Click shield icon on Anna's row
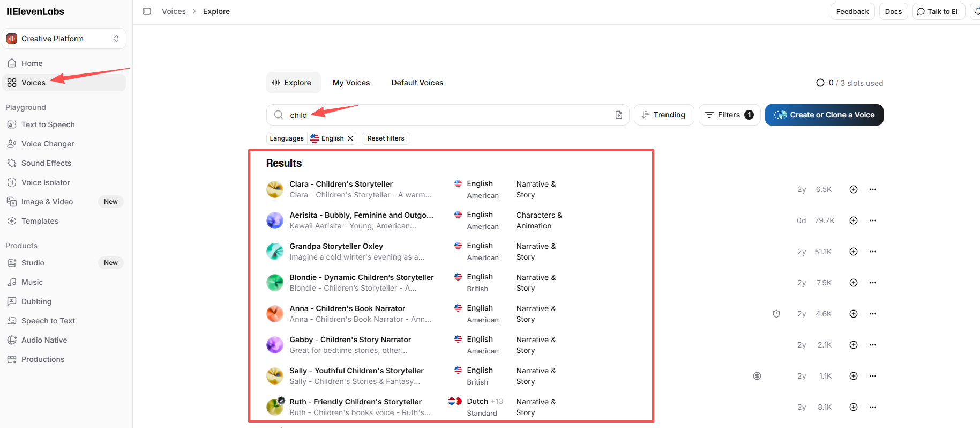Screen dimensions: 980x428 pos(776,314)
